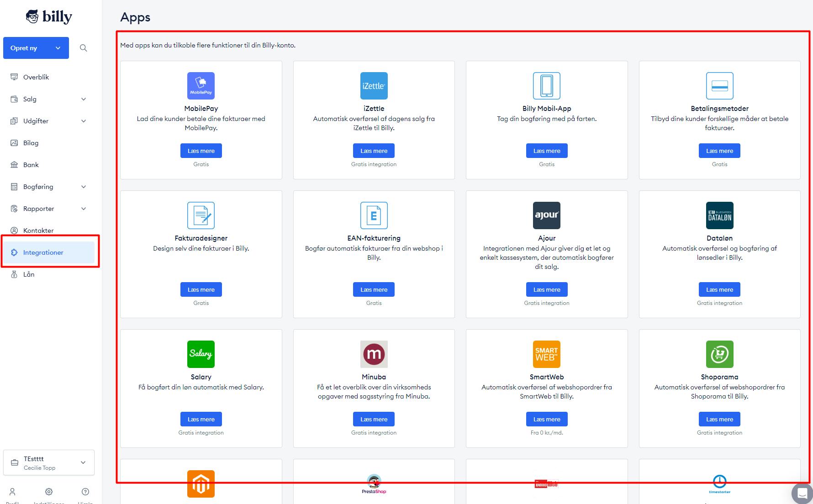The image size is (813, 504).
Task: Click the Betalingsmetoder card icon
Action: click(719, 86)
